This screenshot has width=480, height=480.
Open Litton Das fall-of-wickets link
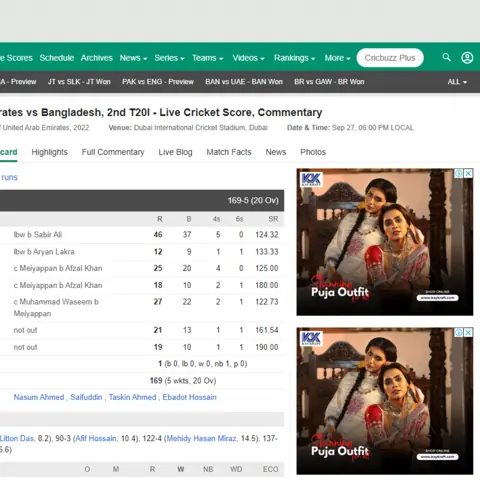coord(17,438)
